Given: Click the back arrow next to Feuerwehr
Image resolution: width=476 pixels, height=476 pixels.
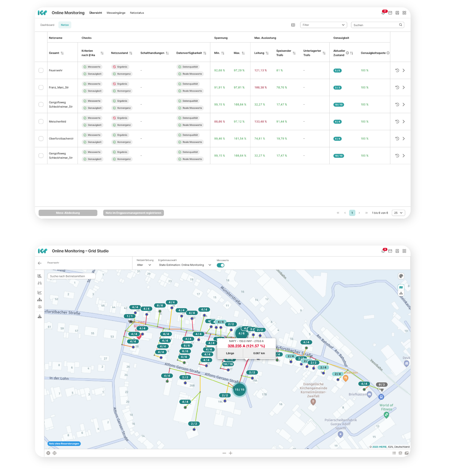Looking at the screenshot, I should (x=40, y=263).
